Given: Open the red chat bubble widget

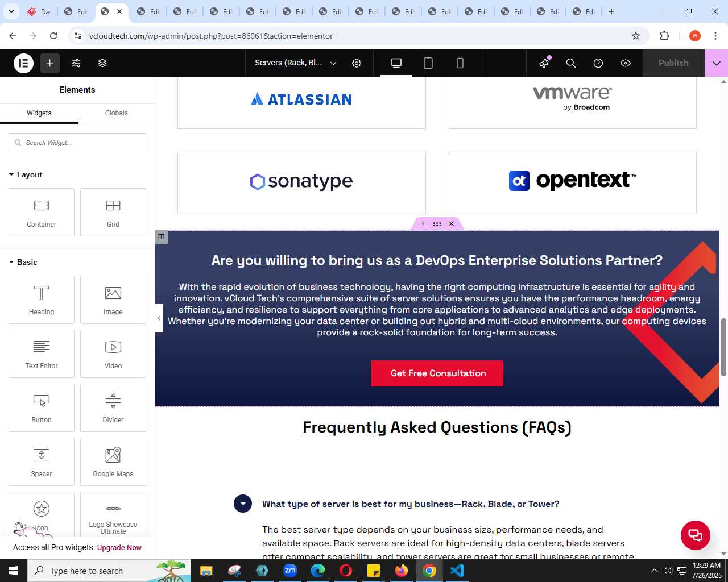Looking at the screenshot, I should click(696, 535).
